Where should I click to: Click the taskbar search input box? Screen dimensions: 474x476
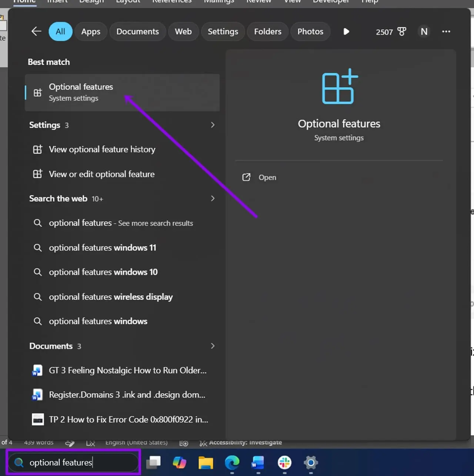pyautogui.click(x=74, y=462)
